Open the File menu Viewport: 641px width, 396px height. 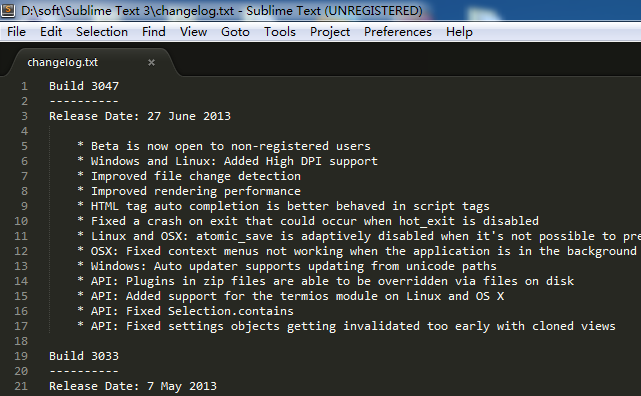16,32
